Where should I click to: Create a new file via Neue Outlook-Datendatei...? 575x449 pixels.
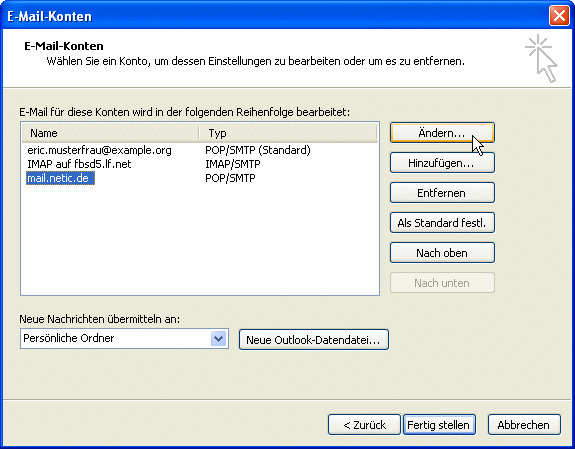(x=314, y=340)
